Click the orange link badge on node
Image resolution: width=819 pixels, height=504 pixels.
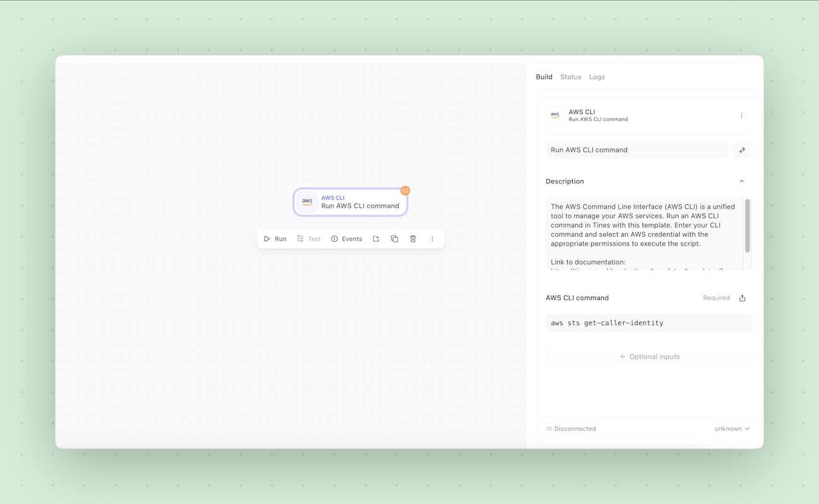click(x=405, y=190)
